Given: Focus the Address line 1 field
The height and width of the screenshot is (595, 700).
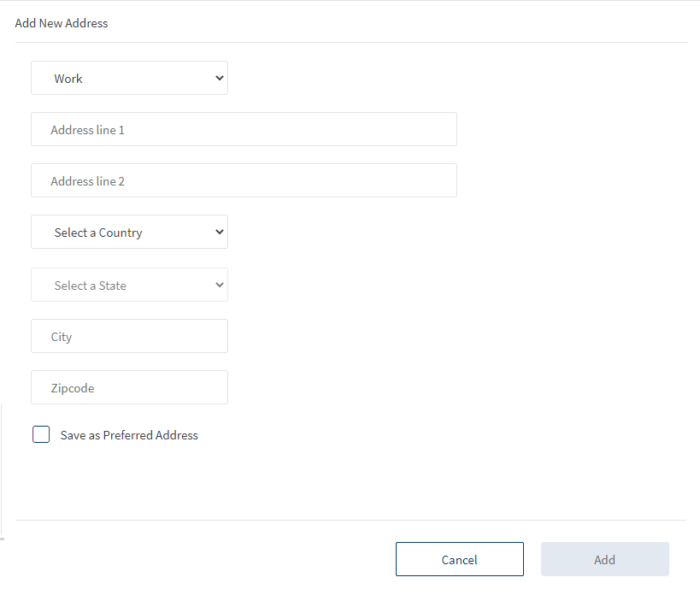Looking at the screenshot, I should pyautogui.click(x=244, y=129).
